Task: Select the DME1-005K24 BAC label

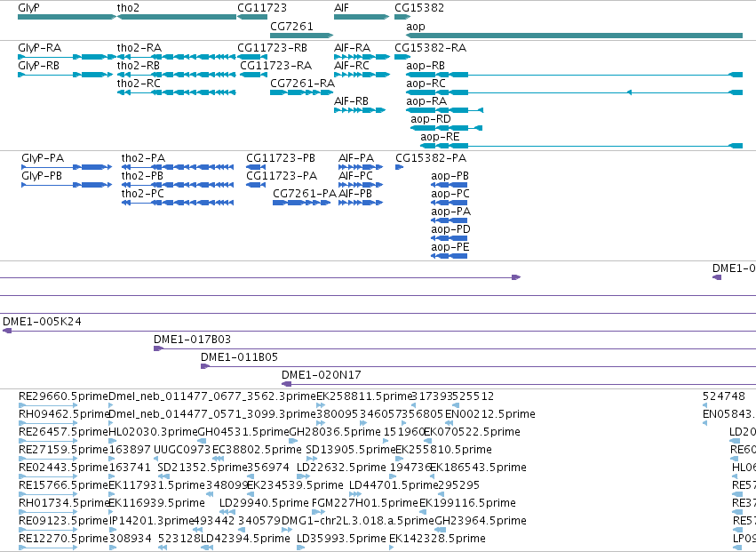Action: (x=42, y=322)
